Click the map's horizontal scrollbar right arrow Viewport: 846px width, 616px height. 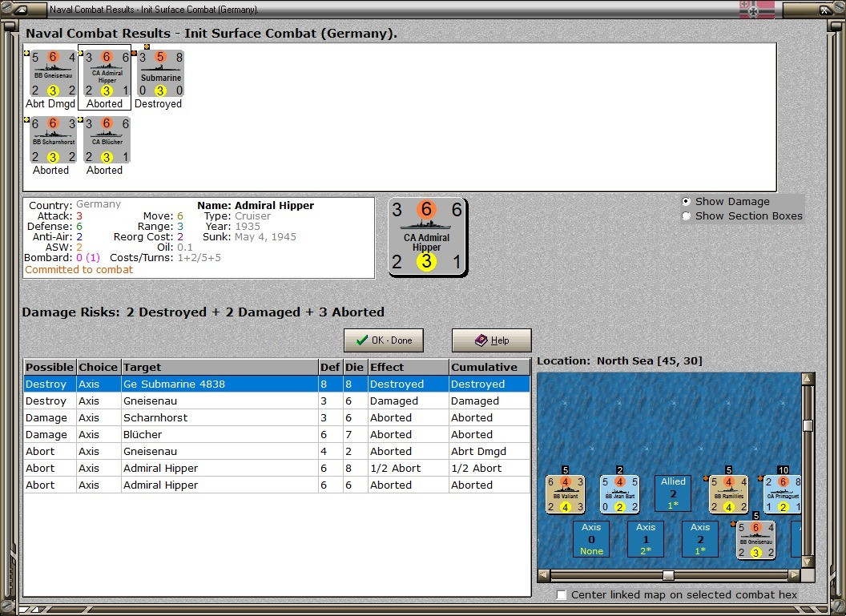(x=794, y=575)
